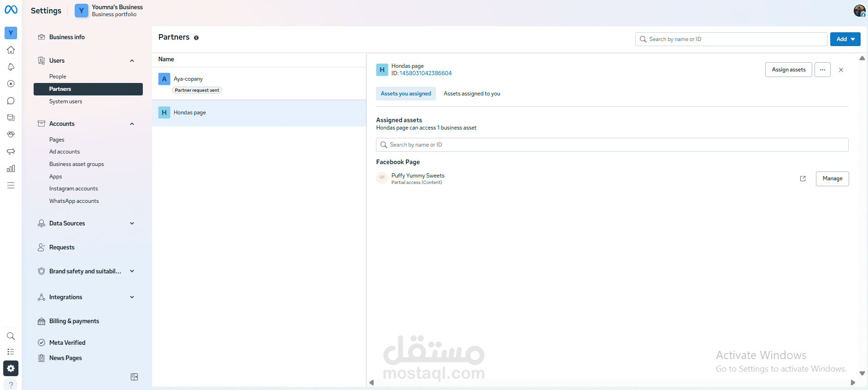Collapse the Users section
This screenshot has height=390, width=868.
click(x=132, y=61)
